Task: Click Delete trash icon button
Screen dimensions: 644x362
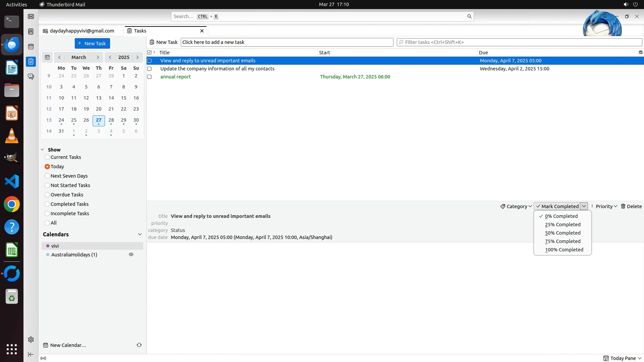Action: pos(631,206)
